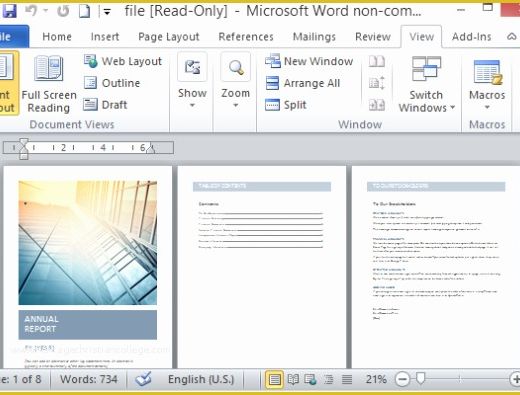The image size is (520, 395).
Task: Open the Mailings tab
Action: 314,36
